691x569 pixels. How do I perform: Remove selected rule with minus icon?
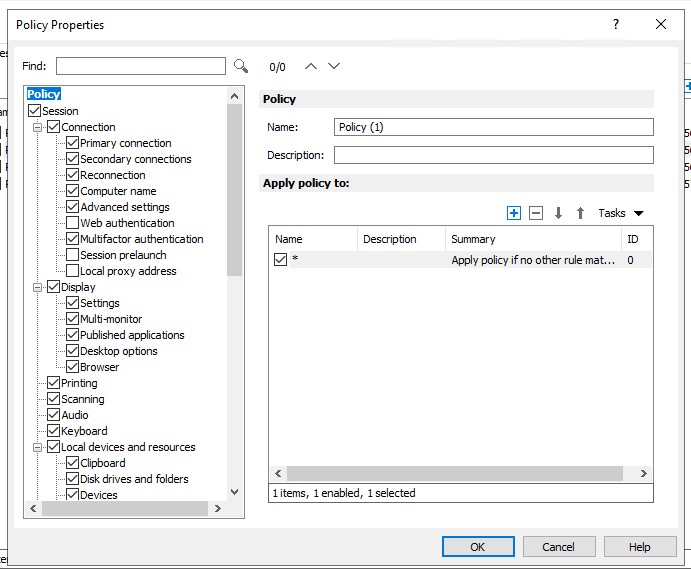[536, 213]
